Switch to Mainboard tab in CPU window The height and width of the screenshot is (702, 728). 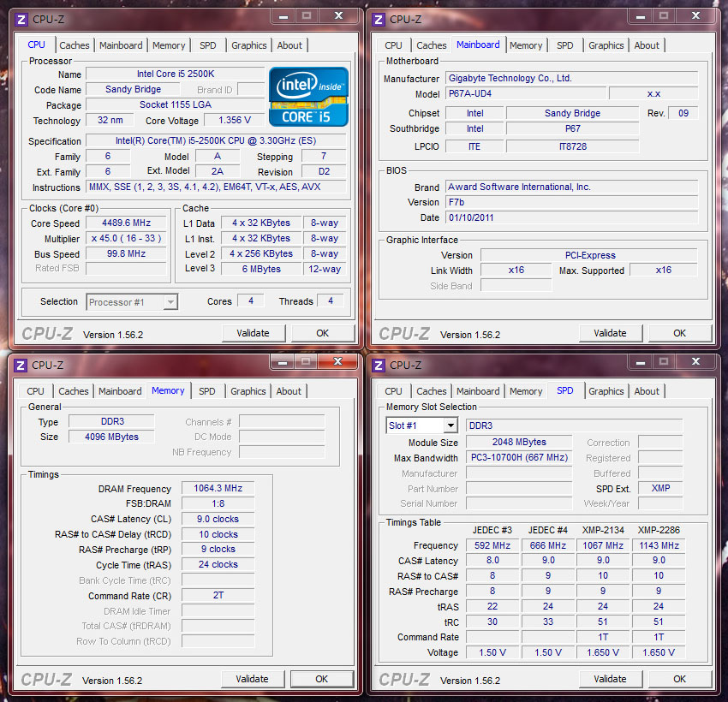121,45
